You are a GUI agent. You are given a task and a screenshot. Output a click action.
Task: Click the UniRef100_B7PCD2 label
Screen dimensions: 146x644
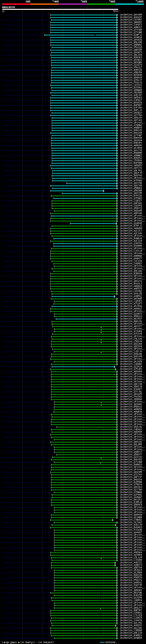coord(131,196)
